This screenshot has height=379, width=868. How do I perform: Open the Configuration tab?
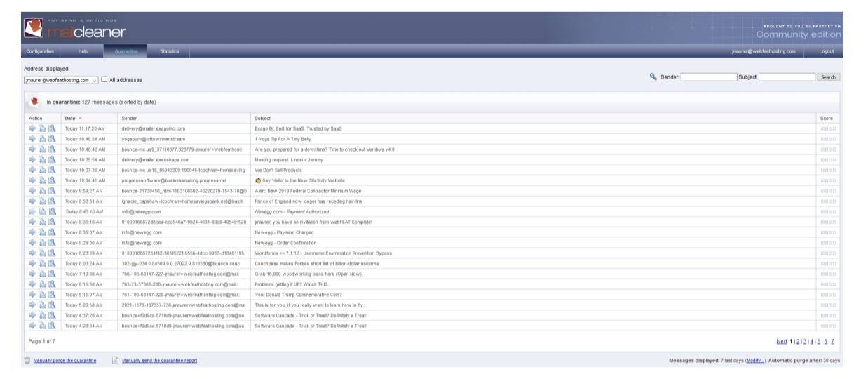pyautogui.click(x=40, y=51)
